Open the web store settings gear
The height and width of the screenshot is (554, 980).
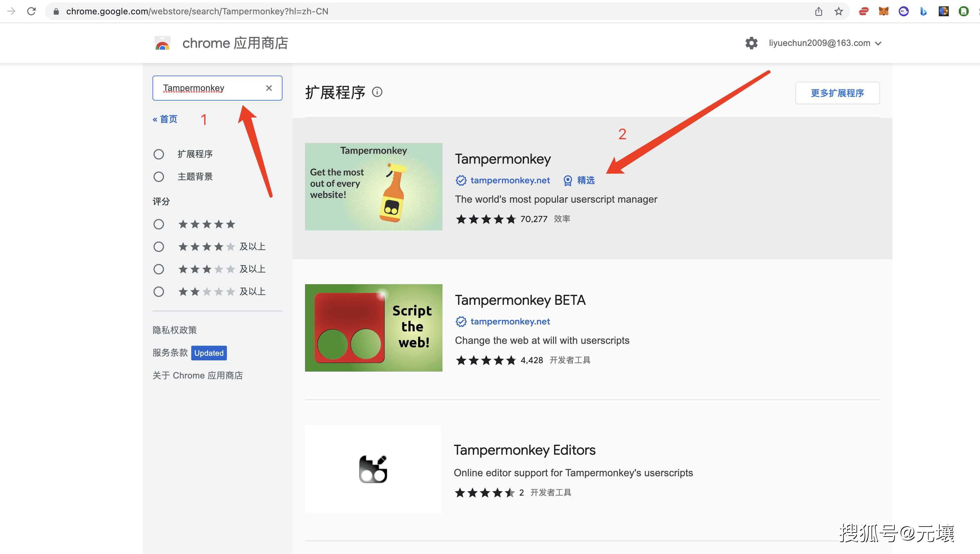point(751,43)
